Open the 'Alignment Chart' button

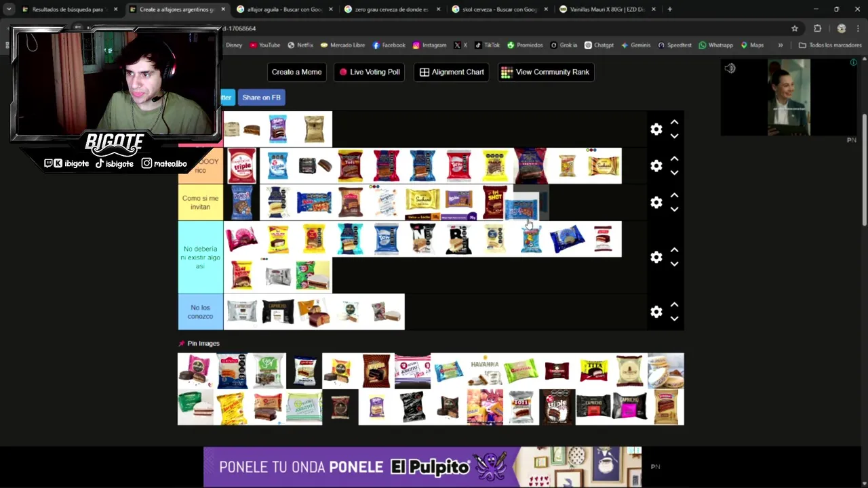[x=452, y=72]
